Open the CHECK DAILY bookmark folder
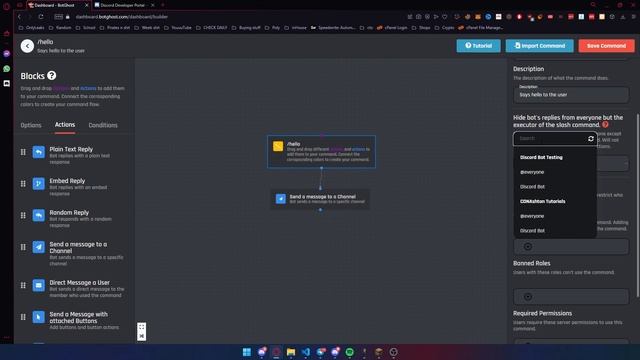 (211, 28)
